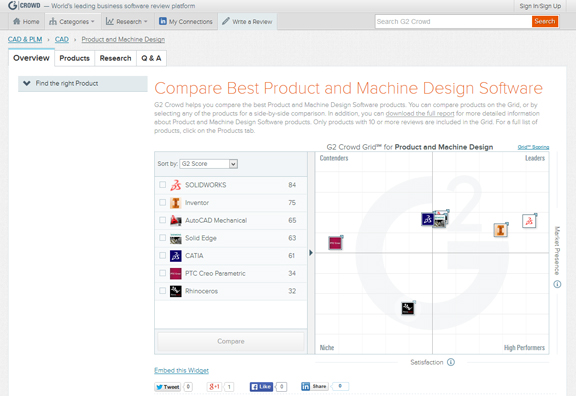Click the Tweet button
This screenshot has width=576, height=396.
coord(168,387)
